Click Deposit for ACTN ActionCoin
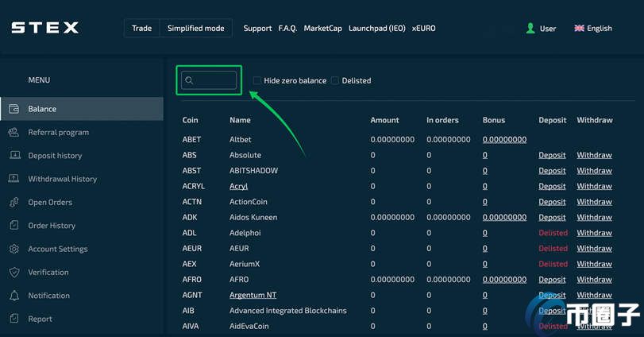 coord(552,202)
